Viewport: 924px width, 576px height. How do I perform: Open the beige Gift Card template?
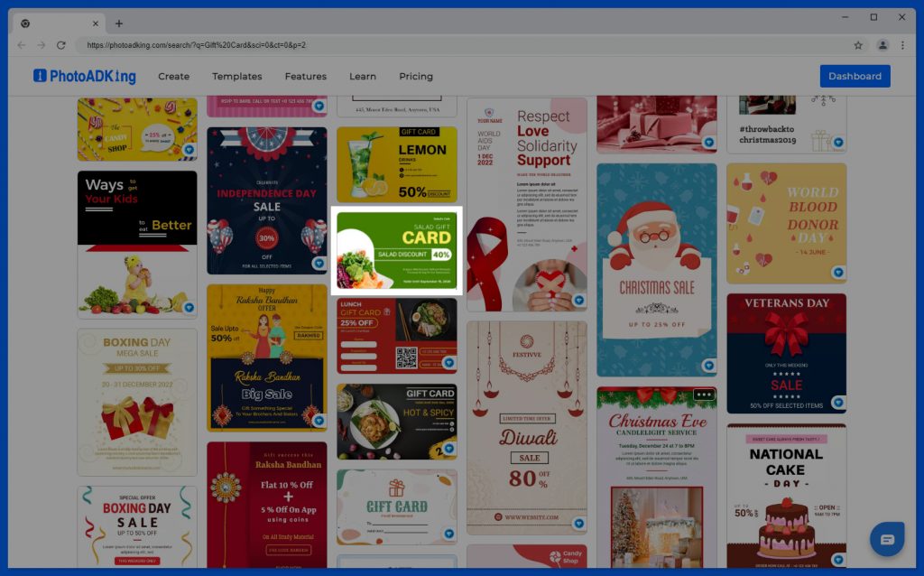point(397,507)
